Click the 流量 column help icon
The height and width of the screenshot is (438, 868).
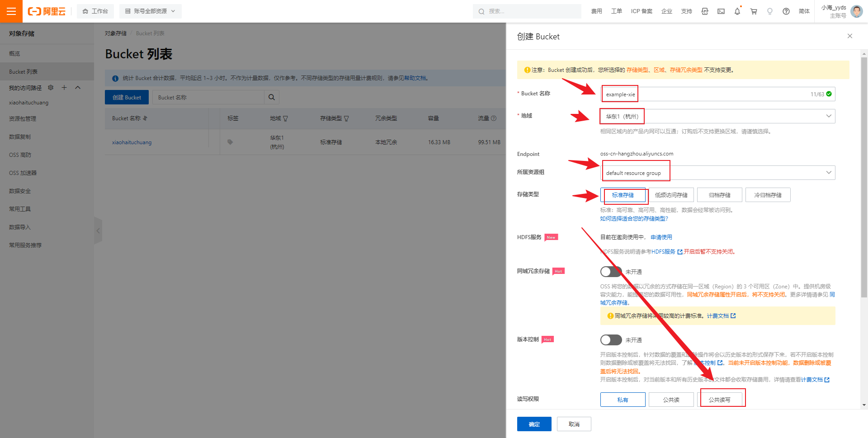[x=494, y=118]
